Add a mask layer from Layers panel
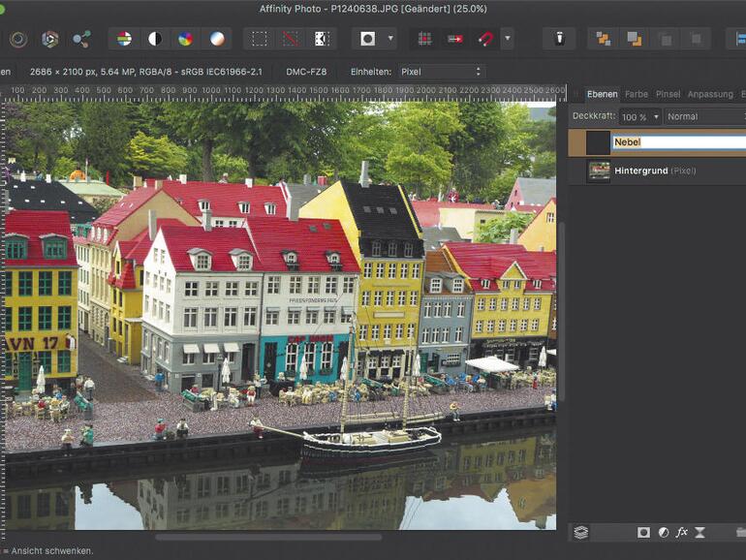Viewport: 746px width, 560px height. (643, 532)
